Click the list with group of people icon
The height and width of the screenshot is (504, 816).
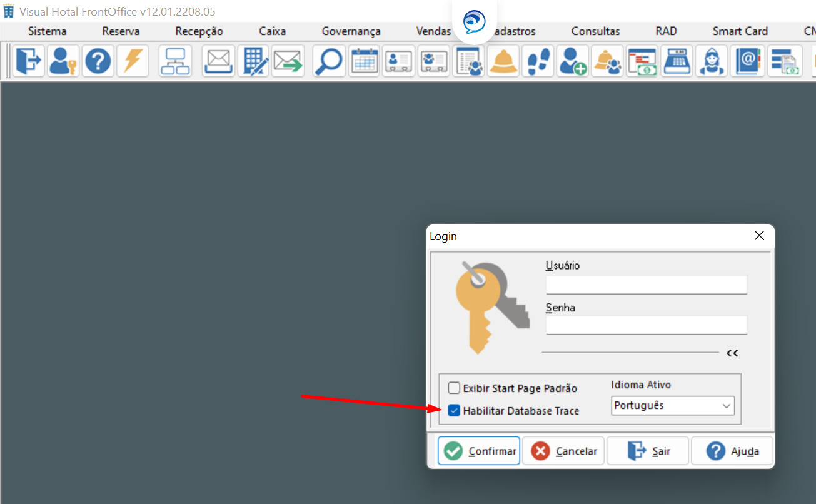pyautogui.click(x=468, y=61)
